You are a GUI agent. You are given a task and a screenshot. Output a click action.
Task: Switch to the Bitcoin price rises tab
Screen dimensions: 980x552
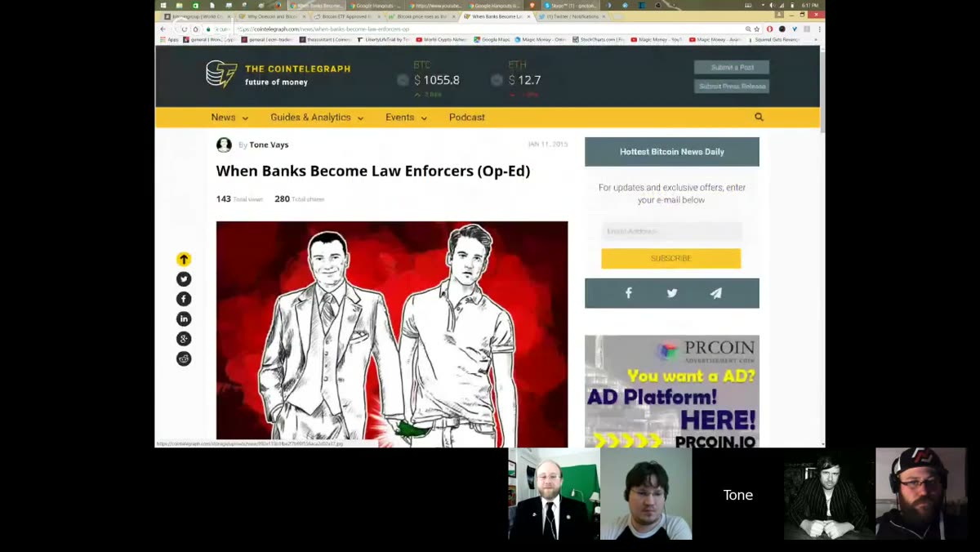pos(421,16)
